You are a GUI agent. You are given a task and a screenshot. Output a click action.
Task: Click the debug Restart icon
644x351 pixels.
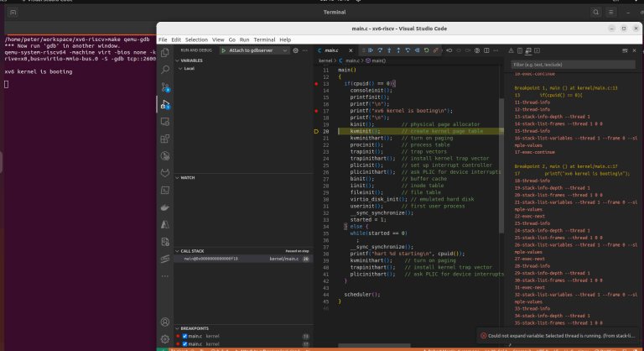[x=426, y=50]
